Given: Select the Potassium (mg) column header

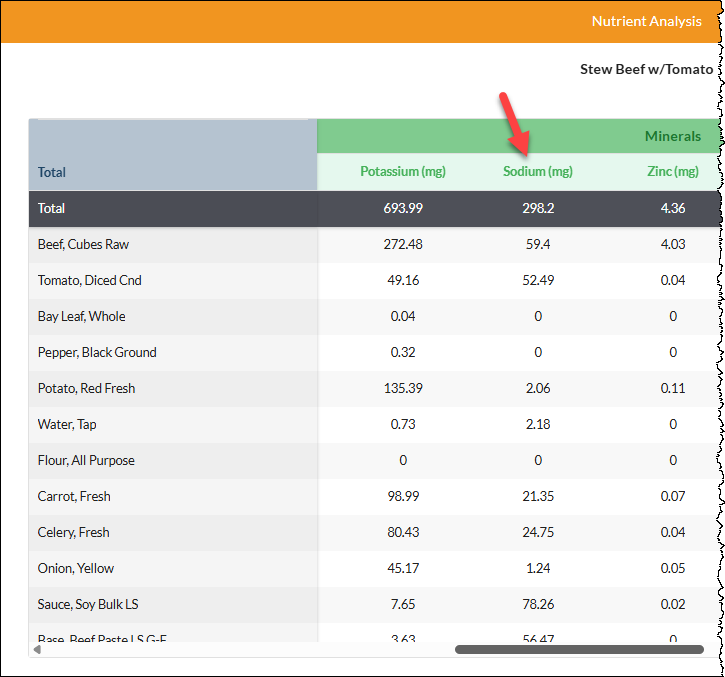Looking at the screenshot, I should tap(403, 172).
